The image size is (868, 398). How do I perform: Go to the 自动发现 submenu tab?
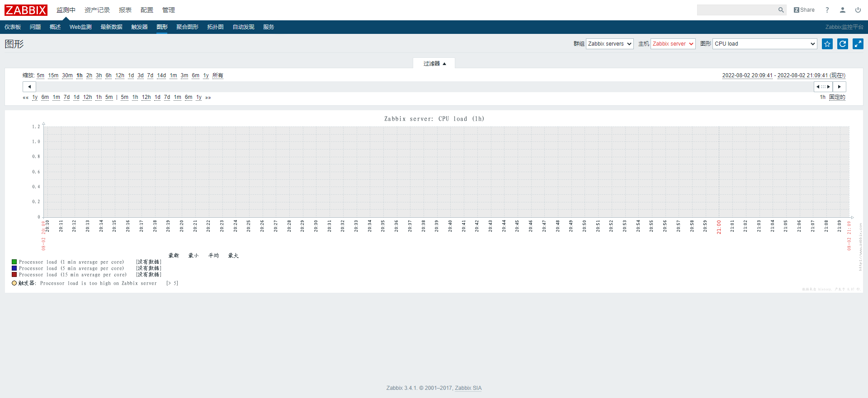click(x=243, y=27)
